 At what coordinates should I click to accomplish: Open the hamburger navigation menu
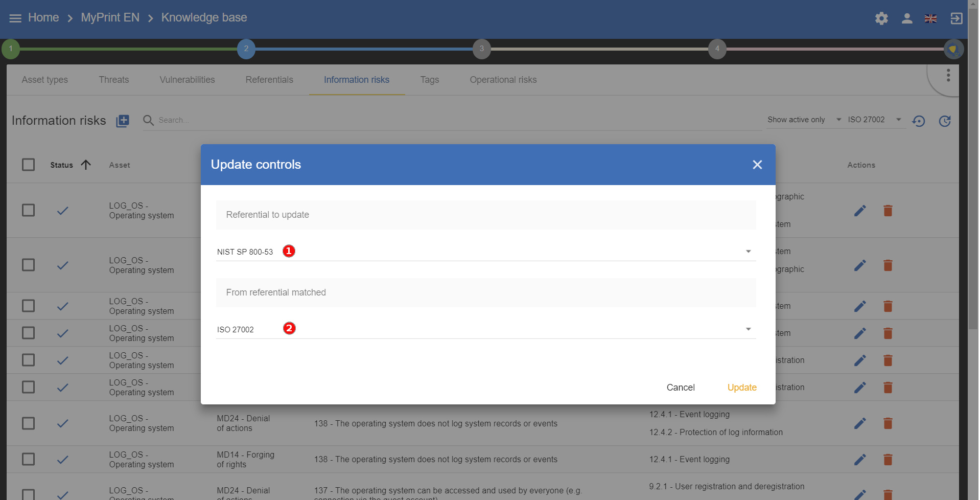point(15,18)
